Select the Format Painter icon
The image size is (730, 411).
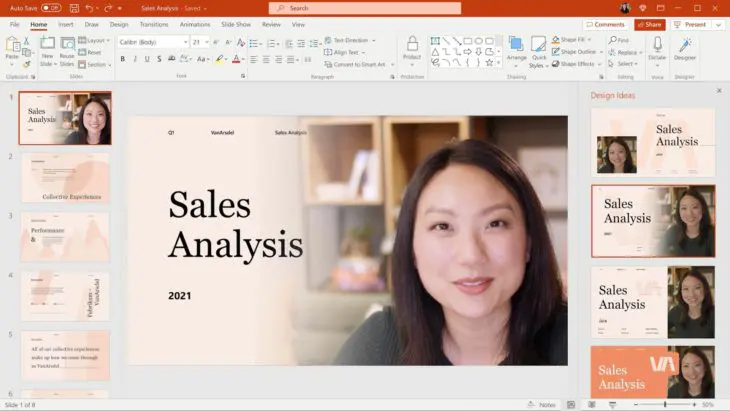click(27, 64)
